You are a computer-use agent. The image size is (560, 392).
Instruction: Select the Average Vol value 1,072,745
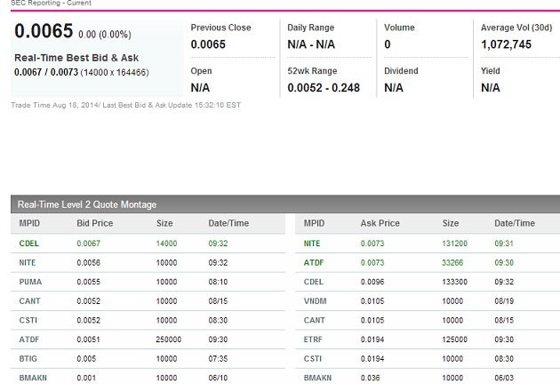[x=506, y=44]
